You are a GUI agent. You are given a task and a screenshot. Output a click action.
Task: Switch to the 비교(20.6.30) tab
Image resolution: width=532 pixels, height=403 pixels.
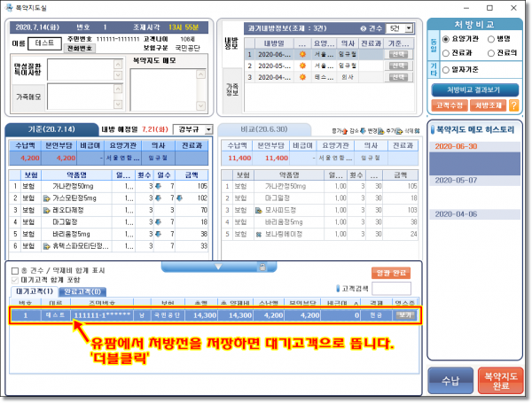point(267,129)
